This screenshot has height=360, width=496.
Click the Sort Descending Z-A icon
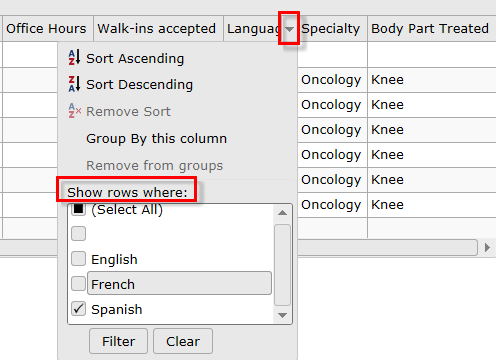tap(74, 84)
